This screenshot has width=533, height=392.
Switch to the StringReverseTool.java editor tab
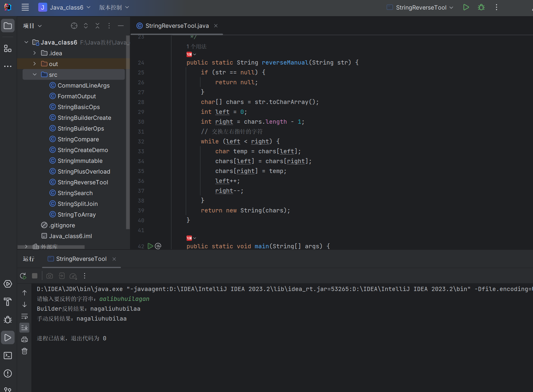pos(177,26)
